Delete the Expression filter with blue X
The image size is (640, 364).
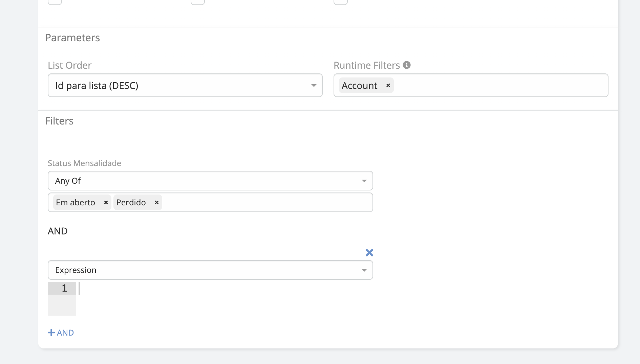point(369,253)
